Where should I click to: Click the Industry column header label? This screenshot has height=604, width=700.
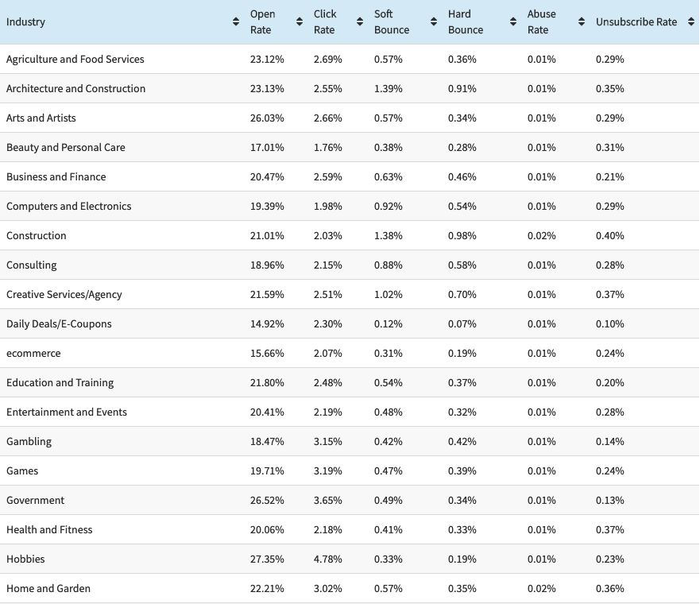click(25, 22)
